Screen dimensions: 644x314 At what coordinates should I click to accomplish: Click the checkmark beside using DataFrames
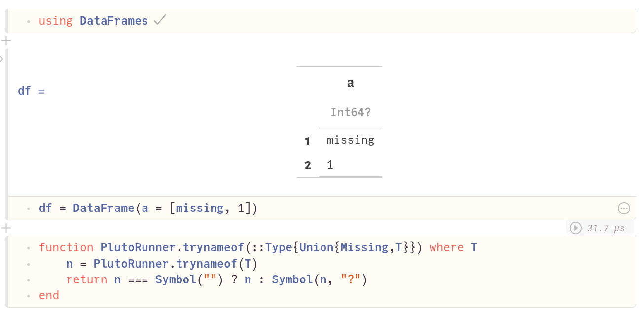click(x=159, y=21)
